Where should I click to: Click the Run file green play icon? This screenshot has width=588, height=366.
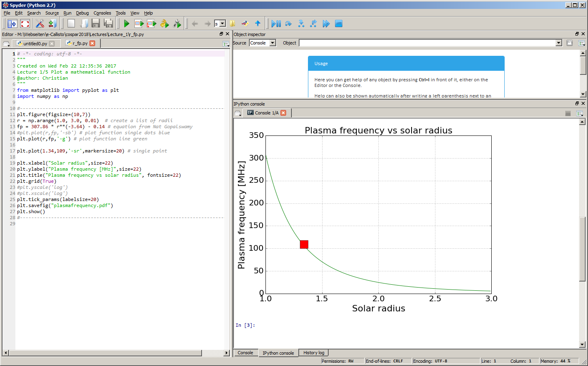point(127,24)
